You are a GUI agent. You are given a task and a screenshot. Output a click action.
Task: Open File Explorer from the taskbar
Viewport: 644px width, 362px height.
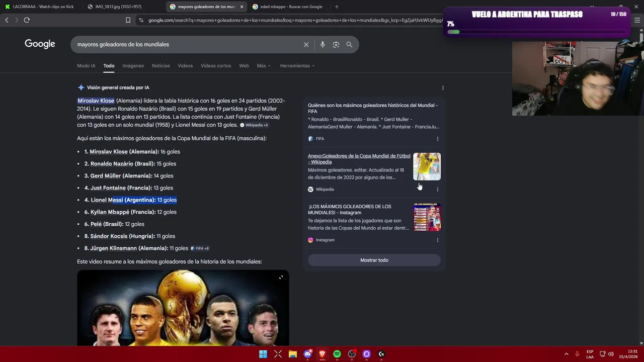(293, 354)
